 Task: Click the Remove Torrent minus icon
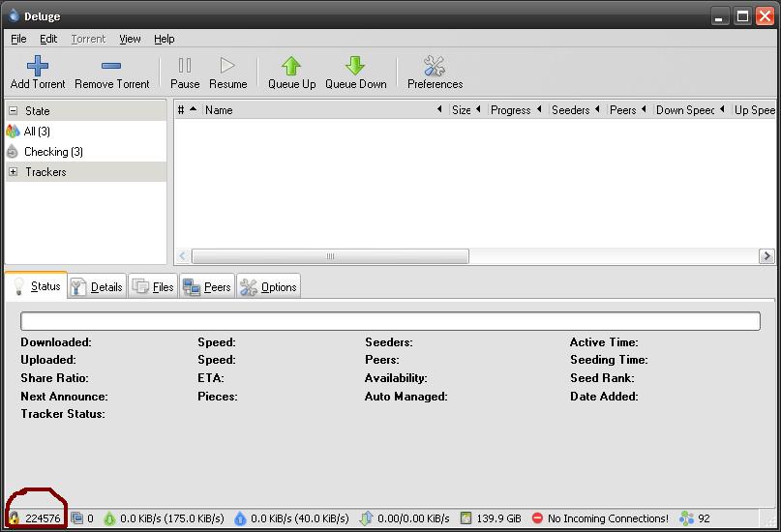pyautogui.click(x=111, y=65)
